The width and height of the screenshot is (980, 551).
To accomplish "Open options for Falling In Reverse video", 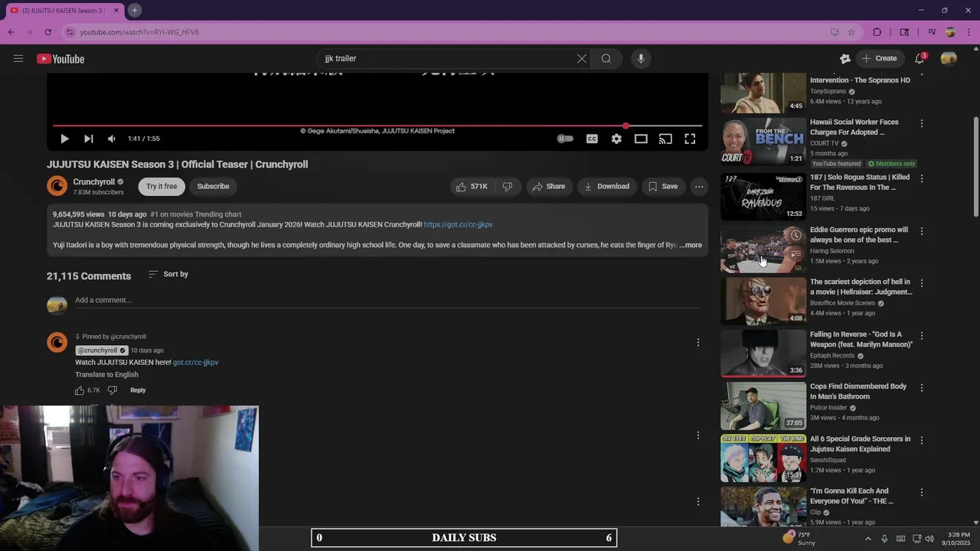I will (x=922, y=336).
